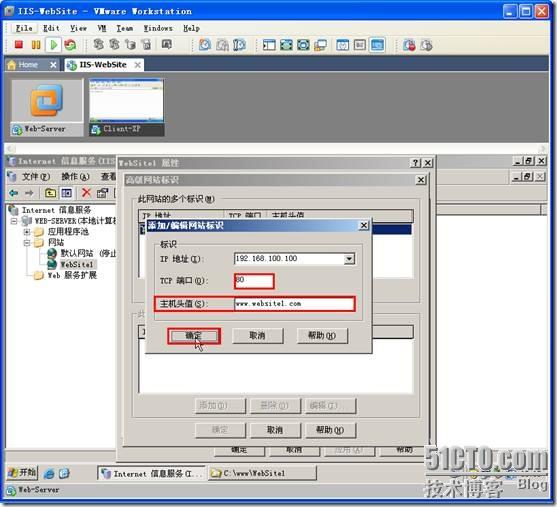The image size is (557, 507).
Task: Open the VMware Edit menu
Action: [51, 28]
